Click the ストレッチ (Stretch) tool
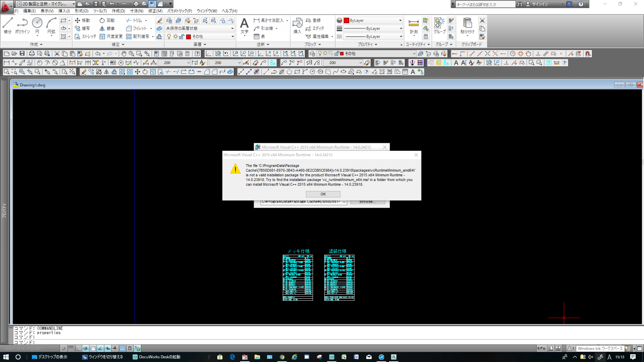 click(85, 36)
